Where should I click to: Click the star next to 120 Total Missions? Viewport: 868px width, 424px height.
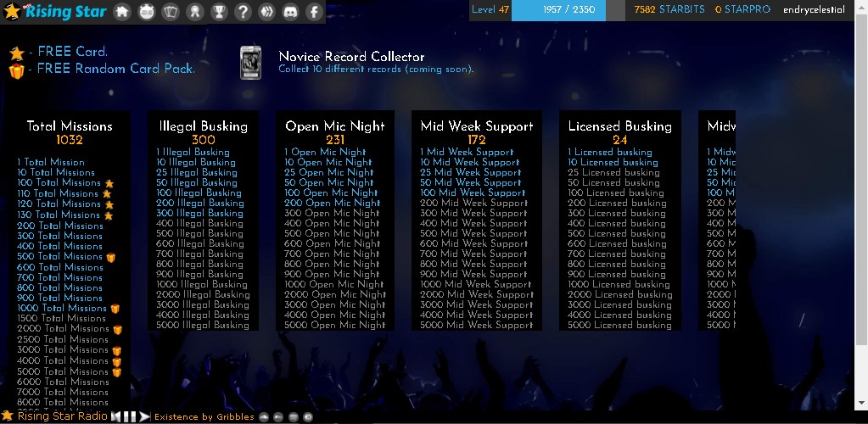point(109,204)
